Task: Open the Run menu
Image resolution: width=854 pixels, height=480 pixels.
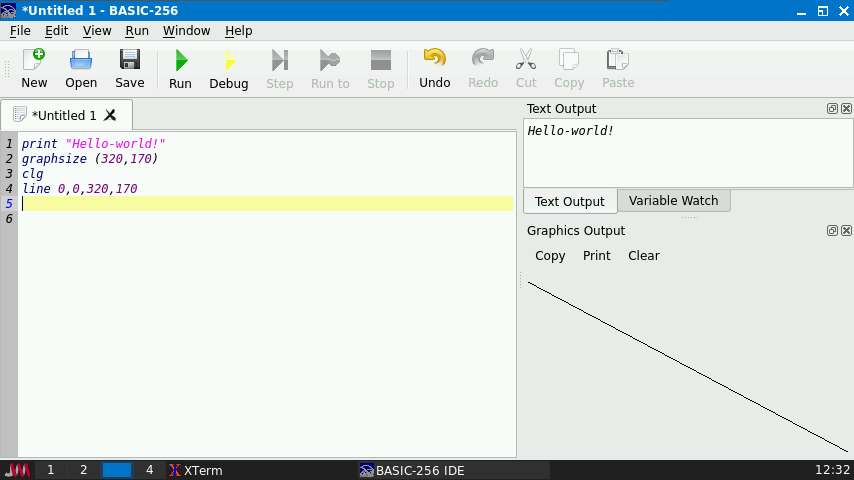Action: (137, 31)
